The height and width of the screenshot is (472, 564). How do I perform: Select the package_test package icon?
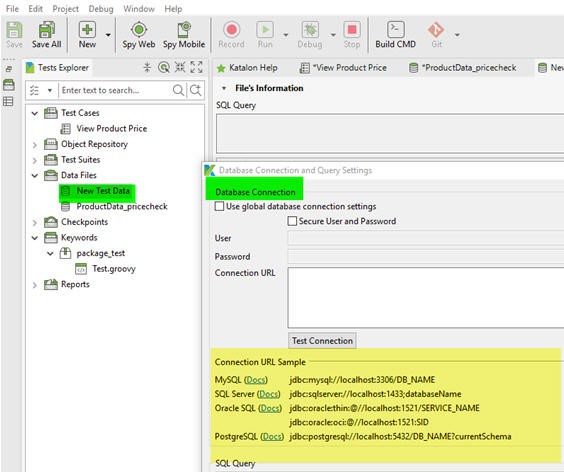pyautogui.click(x=65, y=253)
